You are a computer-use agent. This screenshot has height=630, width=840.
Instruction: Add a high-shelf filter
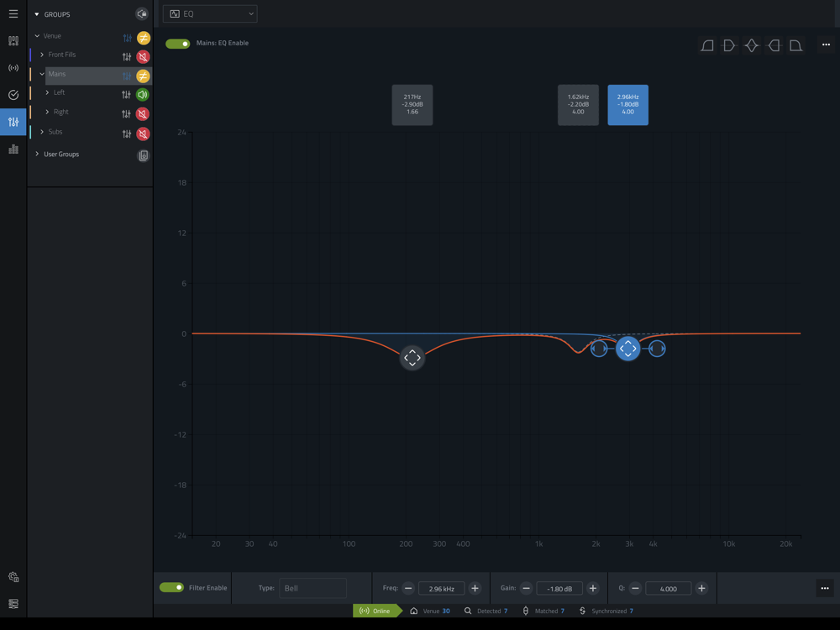(774, 45)
